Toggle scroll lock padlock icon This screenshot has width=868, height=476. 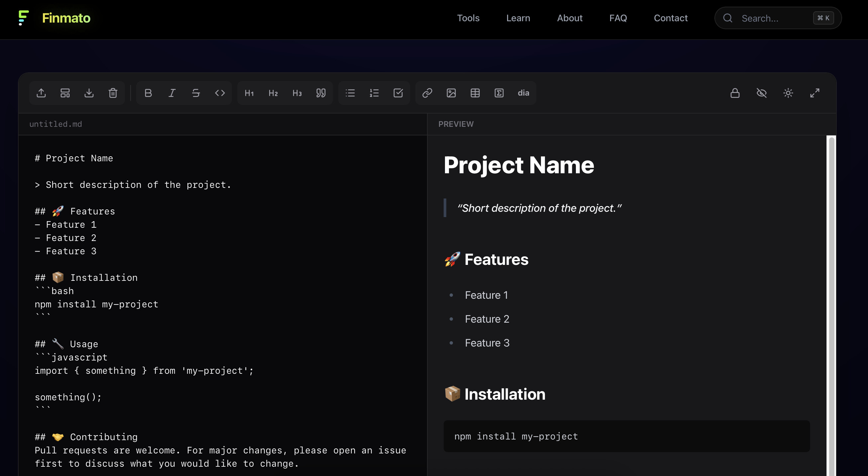(x=735, y=93)
